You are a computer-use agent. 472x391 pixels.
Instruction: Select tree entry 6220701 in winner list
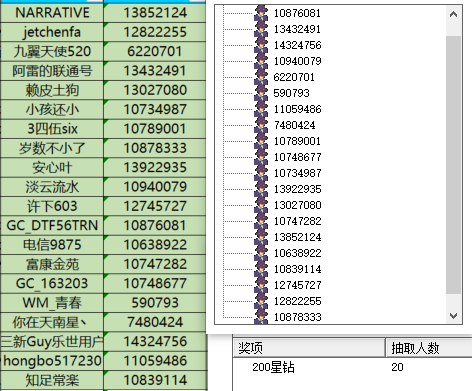(294, 77)
